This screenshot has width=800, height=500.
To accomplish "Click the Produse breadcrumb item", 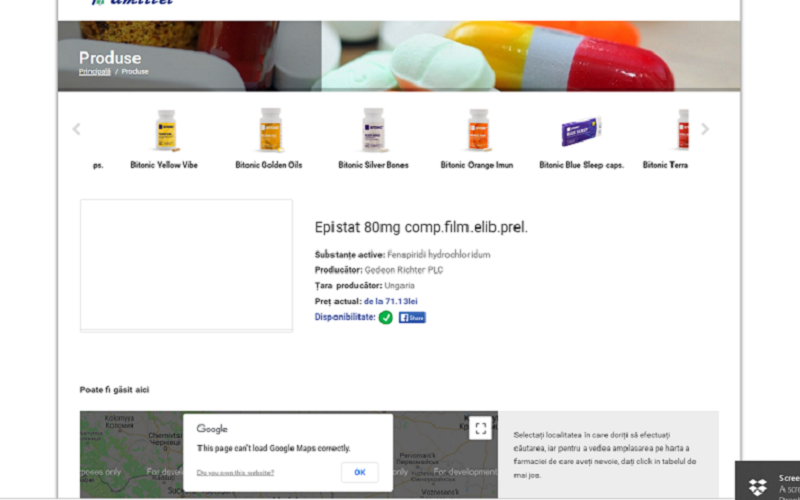I will tap(135, 72).
